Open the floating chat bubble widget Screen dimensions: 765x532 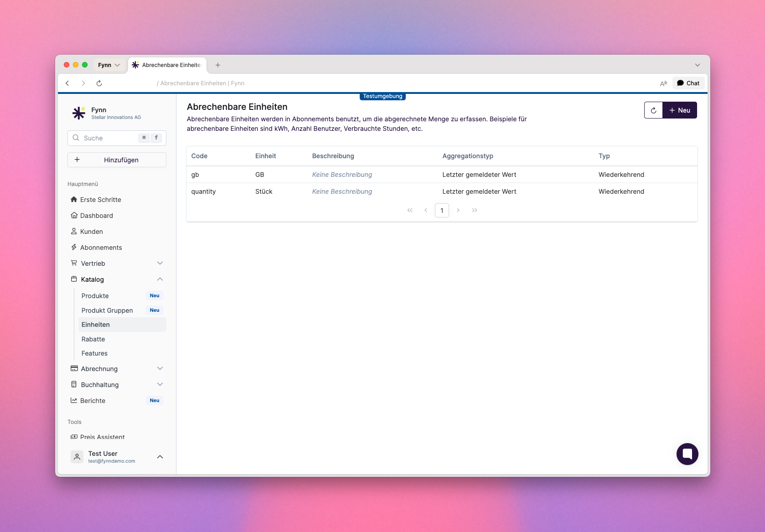(687, 454)
